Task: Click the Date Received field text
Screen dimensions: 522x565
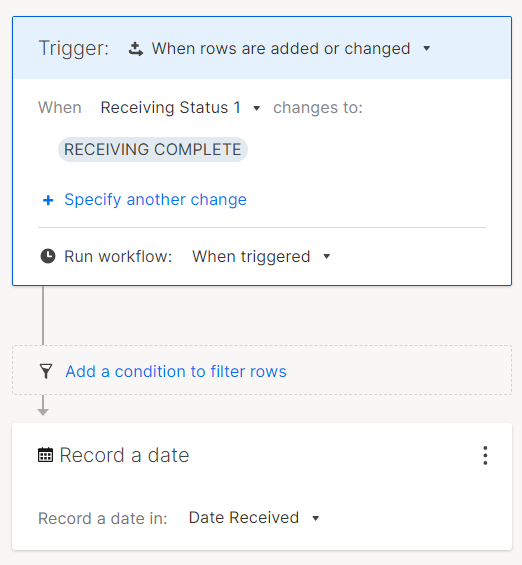Action: [244, 517]
